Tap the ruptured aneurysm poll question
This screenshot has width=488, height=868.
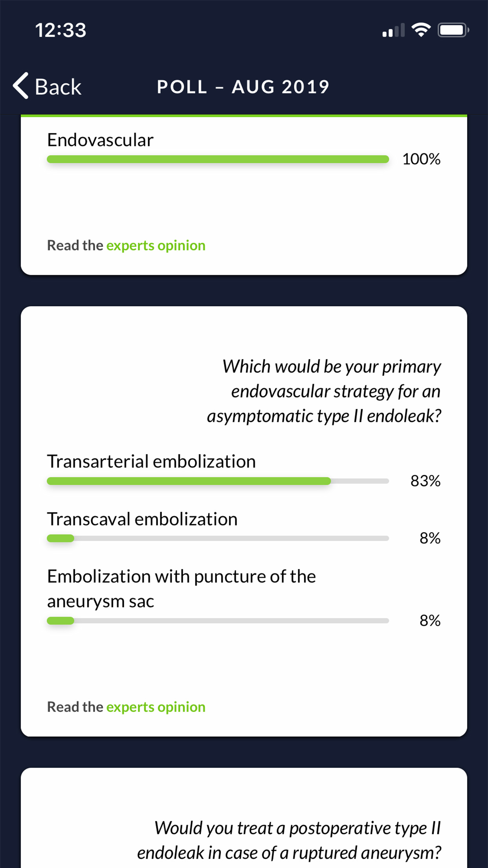click(289, 840)
